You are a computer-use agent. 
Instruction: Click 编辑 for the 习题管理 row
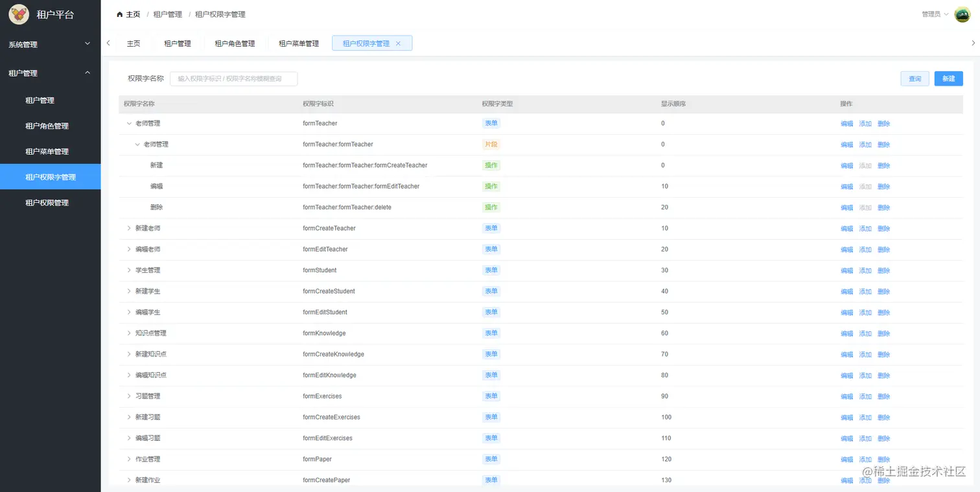846,397
